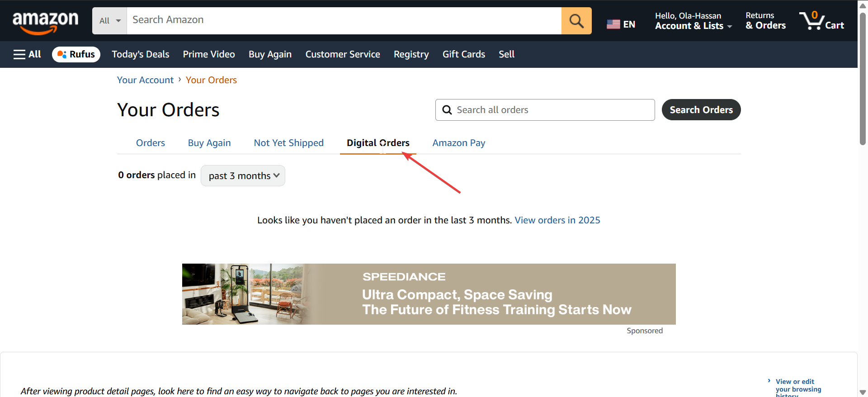Image resolution: width=868 pixels, height=397 pixels.
Task: Open the past 3 months dropdown
Action: tap(243, 175)
